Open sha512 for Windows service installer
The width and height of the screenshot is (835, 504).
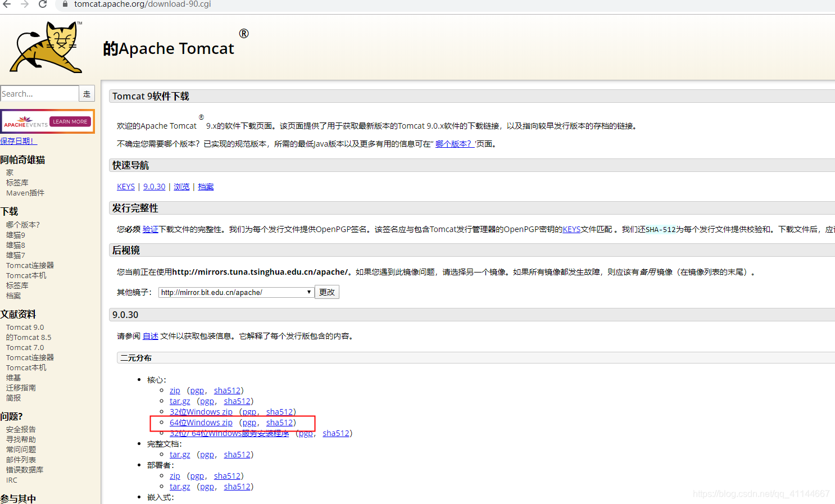point(336,433)
